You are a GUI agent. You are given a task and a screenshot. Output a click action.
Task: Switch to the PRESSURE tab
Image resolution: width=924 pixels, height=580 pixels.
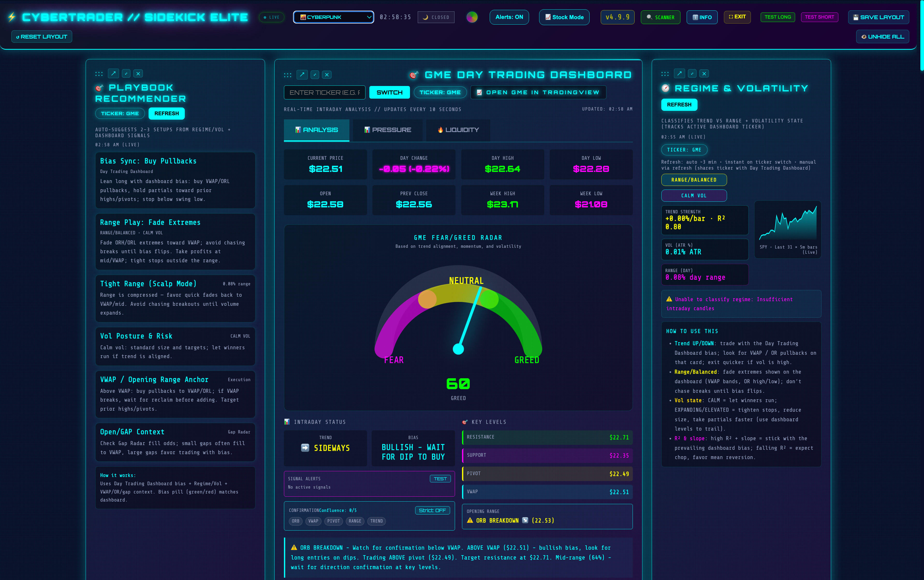388,130
